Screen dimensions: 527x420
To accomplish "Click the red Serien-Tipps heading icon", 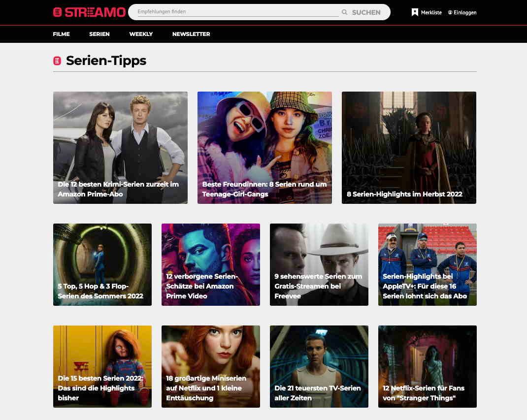I will tap(57, 60).
